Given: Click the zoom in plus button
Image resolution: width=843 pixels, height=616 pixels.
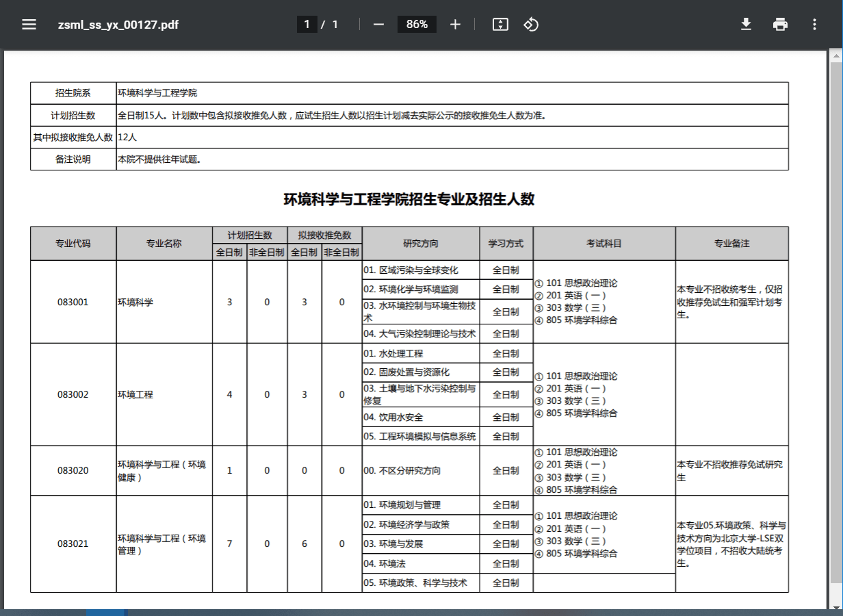Looking at the screenshot, I should 456,25.
